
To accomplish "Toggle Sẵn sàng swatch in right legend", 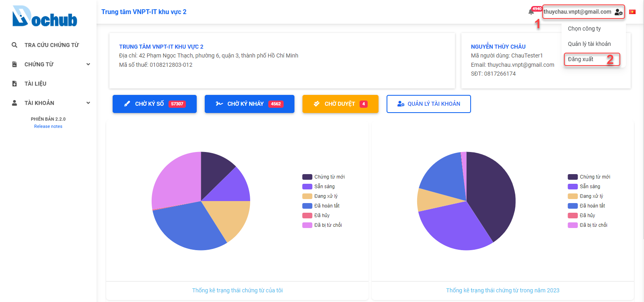I will 573,187.
